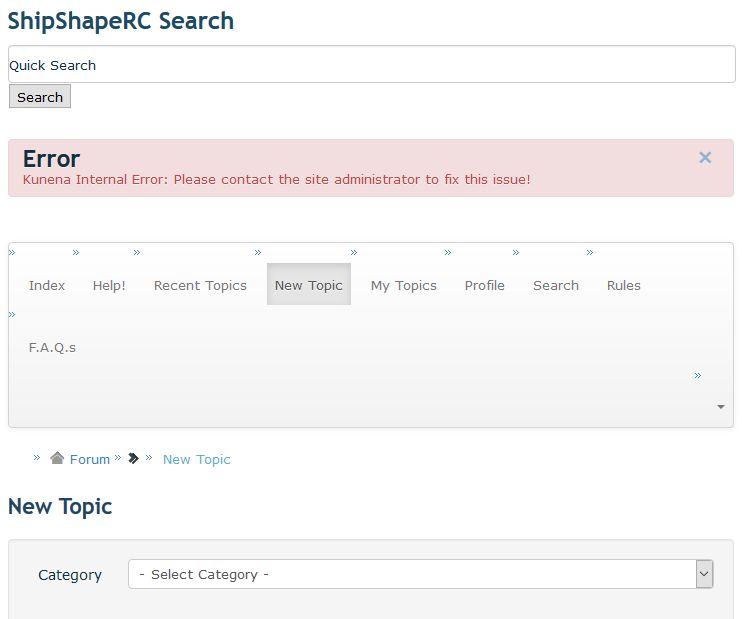The height and width of the screenshot is (619, 742).
Task: Click the small caret at menu bottom-right
Action: click(721, 407)
